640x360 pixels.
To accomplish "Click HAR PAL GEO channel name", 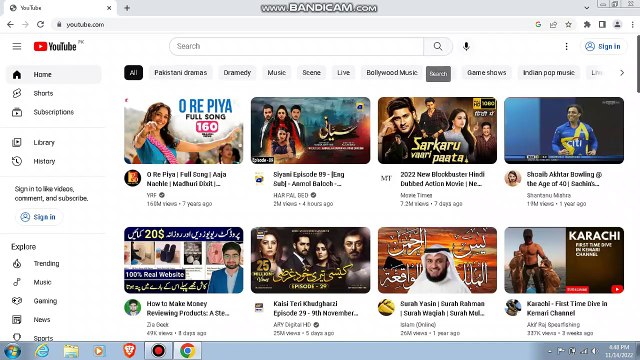I will tap(291, 195).
